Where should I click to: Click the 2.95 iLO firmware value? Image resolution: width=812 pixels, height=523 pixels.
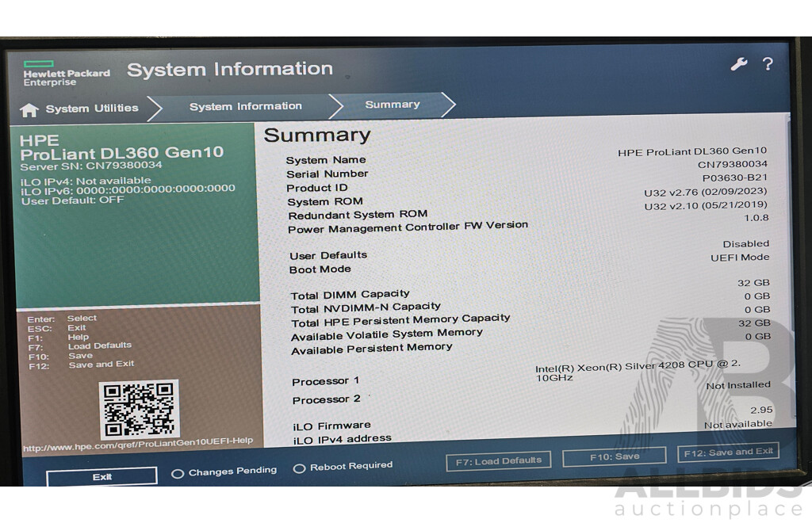point(762,410)
